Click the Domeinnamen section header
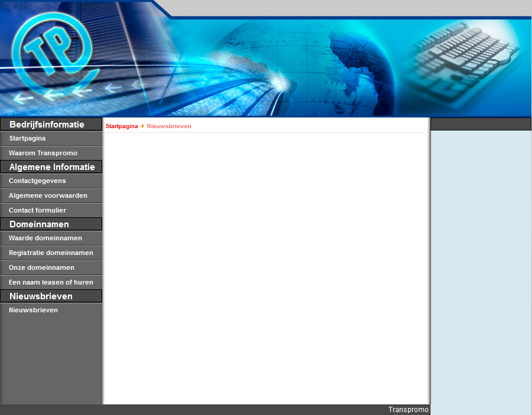The width and height of the screenshot is (532, 415). [51, 224]
